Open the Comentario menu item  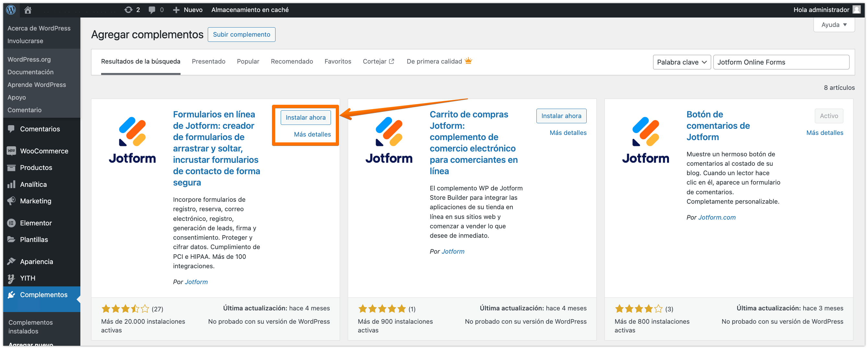pos(24,110)
